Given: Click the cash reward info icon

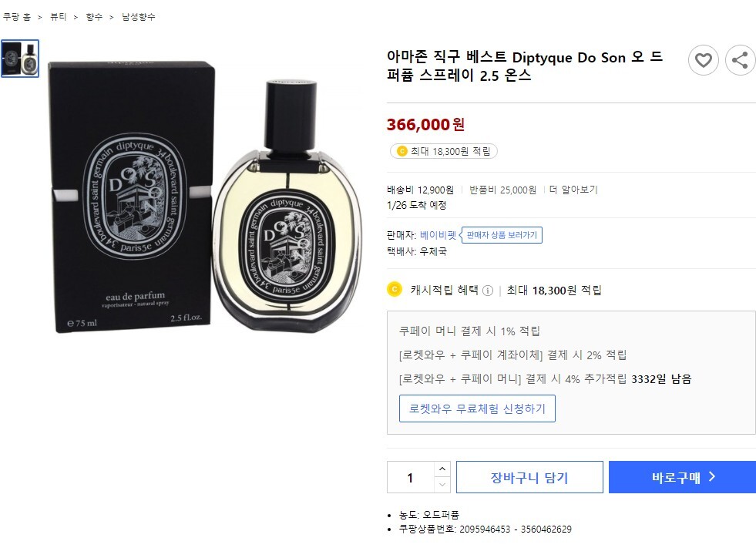Looking at the screenshot, I should (x=488, y=291).
